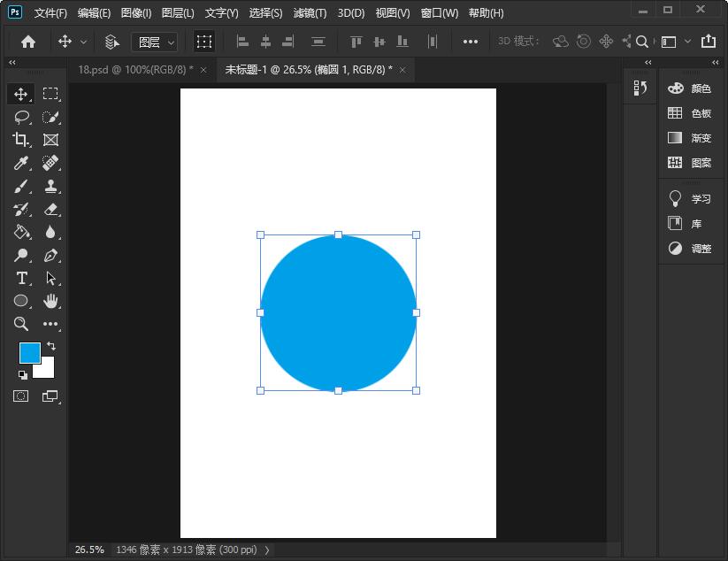Open the 颜色 panel
This screenshot has width=728, height=561.
[x=690, y=88]
